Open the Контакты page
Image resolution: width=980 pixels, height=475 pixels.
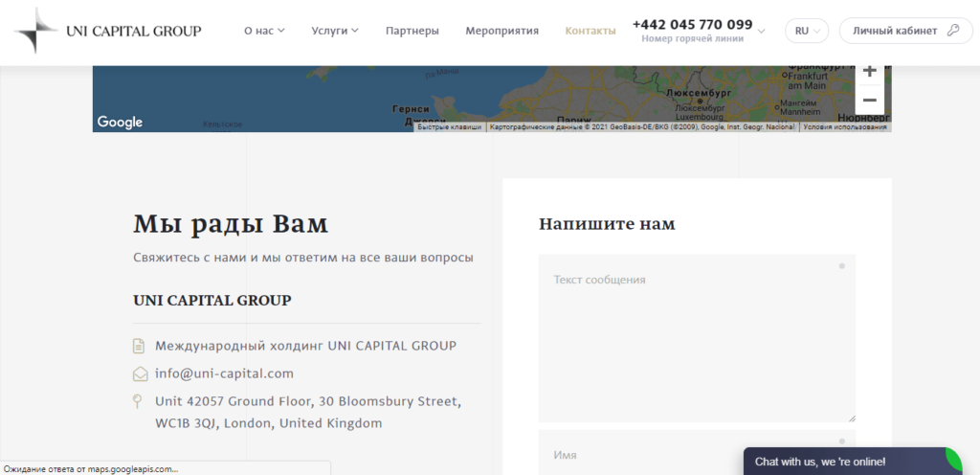click(590, 31)
